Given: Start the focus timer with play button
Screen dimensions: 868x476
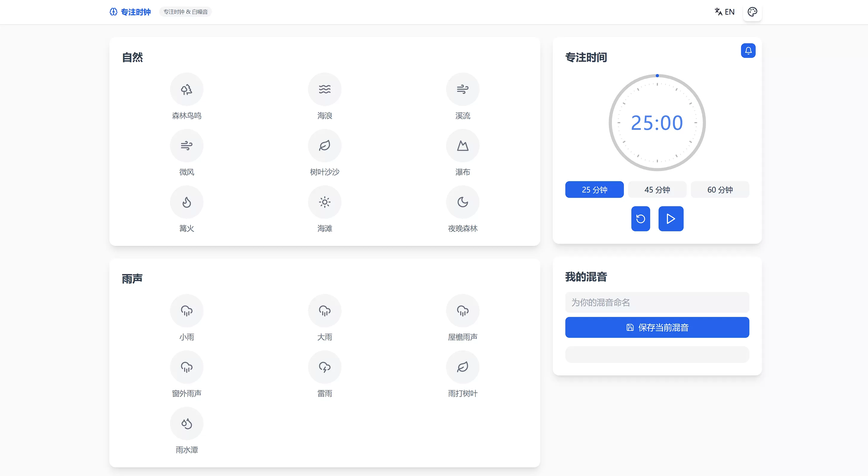Looking at the screenshot, I should [x=670, y=219].
